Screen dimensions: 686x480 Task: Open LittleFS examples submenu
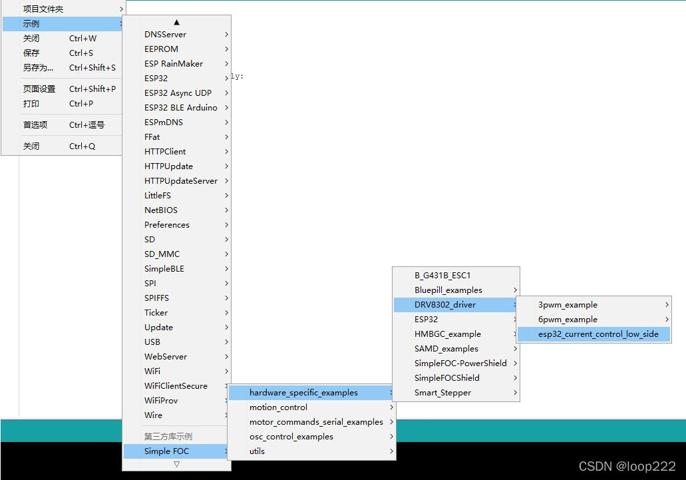tap(177, 196)
